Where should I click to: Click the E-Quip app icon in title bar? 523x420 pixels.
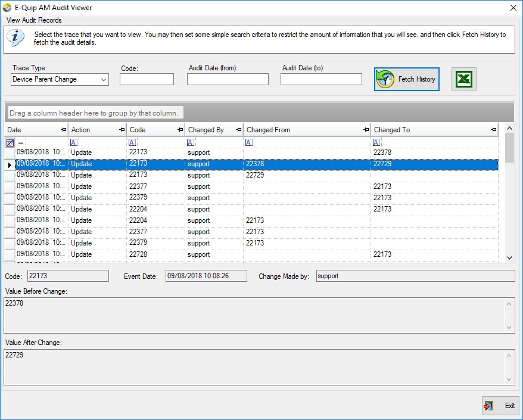point(7,7)
